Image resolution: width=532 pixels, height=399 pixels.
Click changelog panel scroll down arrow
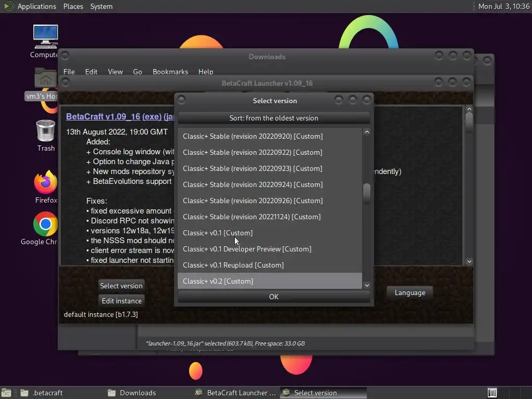[469, 261]
